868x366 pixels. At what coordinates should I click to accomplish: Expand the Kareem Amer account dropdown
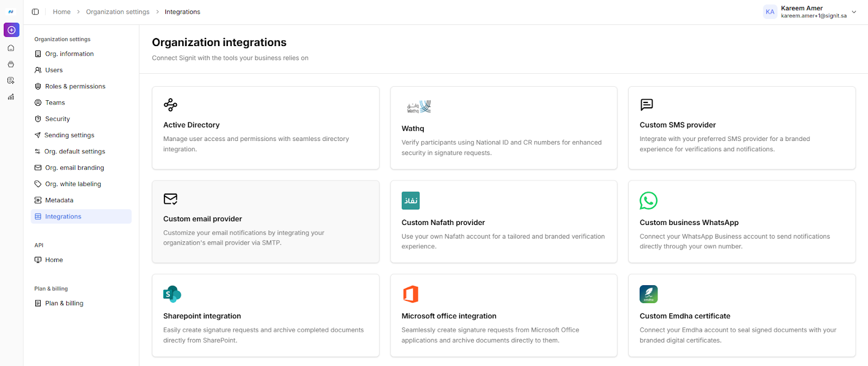[854, 12]
